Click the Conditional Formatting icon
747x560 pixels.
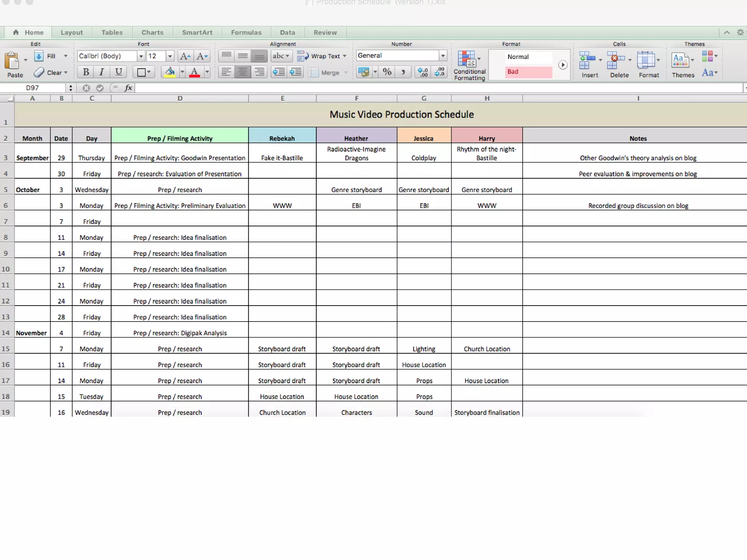click(x=467, y=59)
